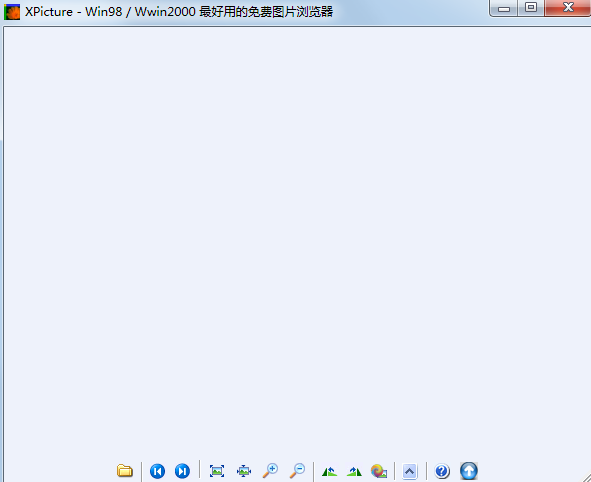The image size is (591, 482).
Task: Open the colorful swirl image editor icon
Action: point(379,471)
